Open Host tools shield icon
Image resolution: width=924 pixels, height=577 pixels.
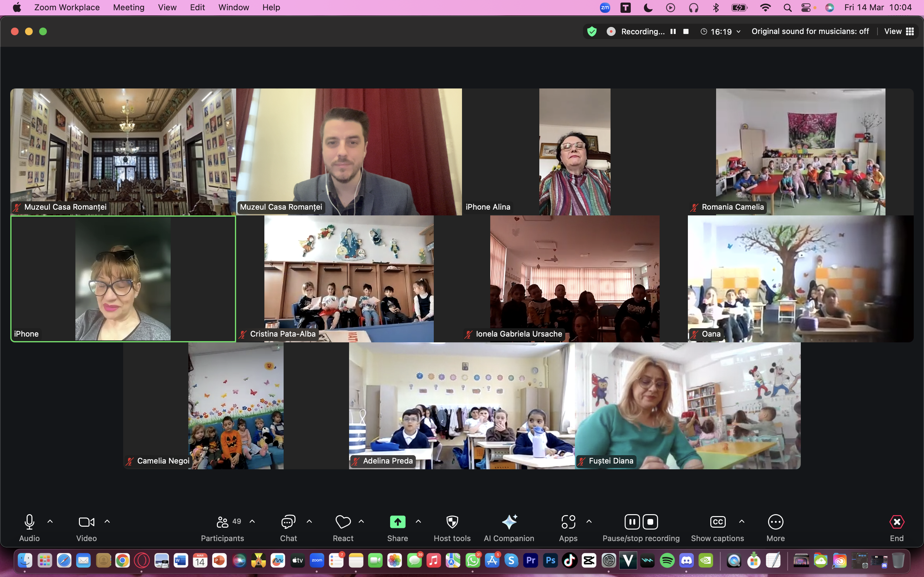point(452,522)
